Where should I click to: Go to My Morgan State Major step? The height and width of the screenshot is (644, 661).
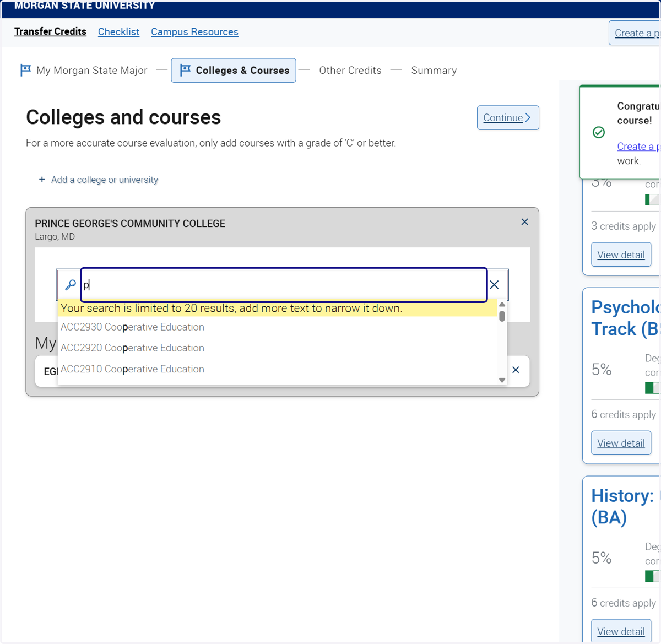pos(84,70)
